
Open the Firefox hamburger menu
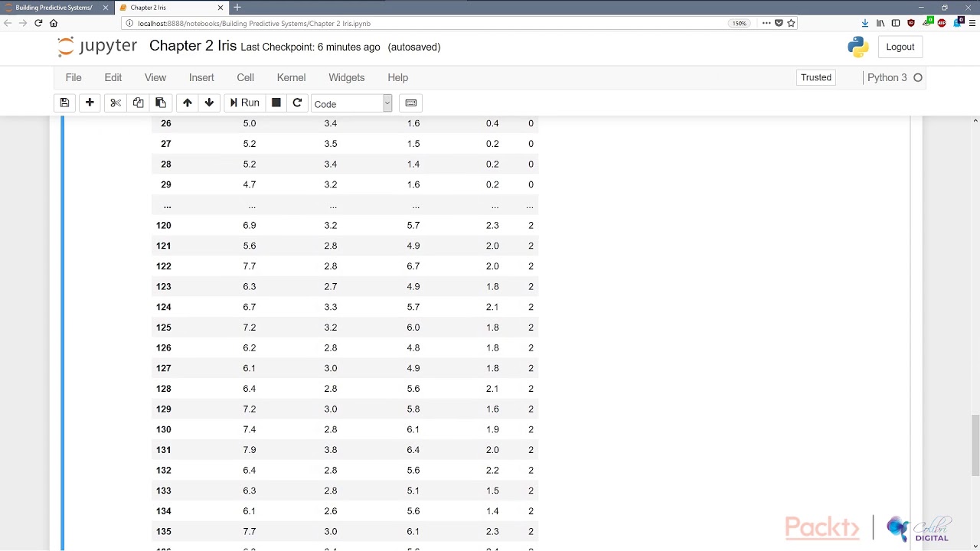point(972,23)
